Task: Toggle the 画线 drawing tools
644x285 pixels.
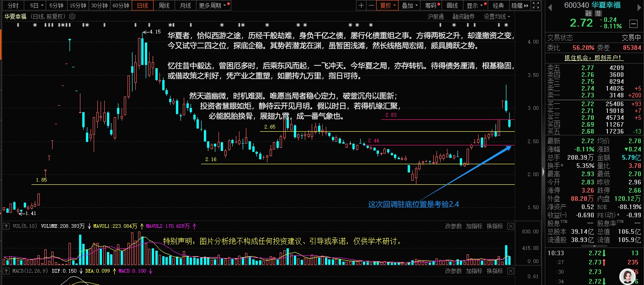Action: click(452, 5)
